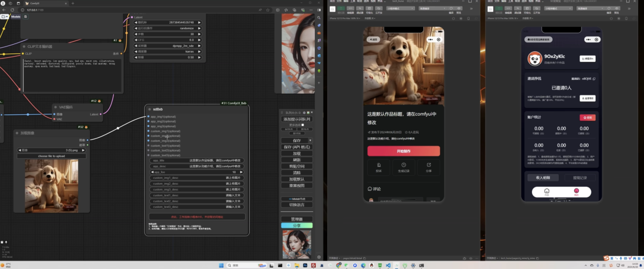Click the 保存 button in ComfyUI panel

295,140
